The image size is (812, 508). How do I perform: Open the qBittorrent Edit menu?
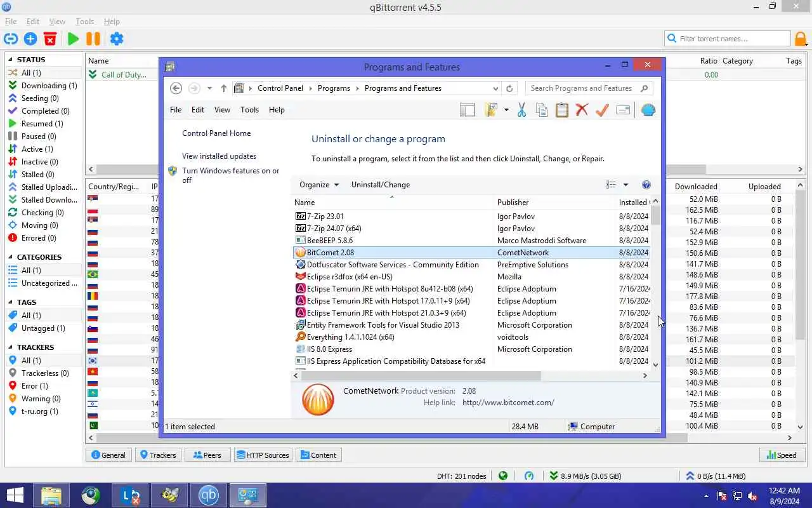point(33,22)
